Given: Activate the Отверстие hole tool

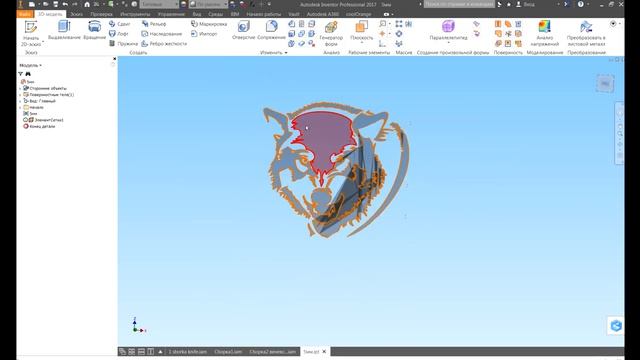Looking at the screenshot, I should click(x=243, y=30).
